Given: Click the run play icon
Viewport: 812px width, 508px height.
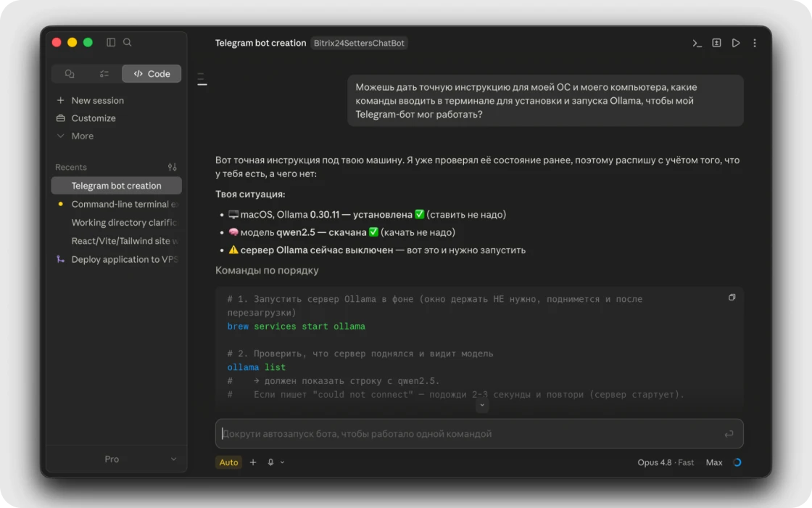Looking at the screenshot, I should coord(735,43).
